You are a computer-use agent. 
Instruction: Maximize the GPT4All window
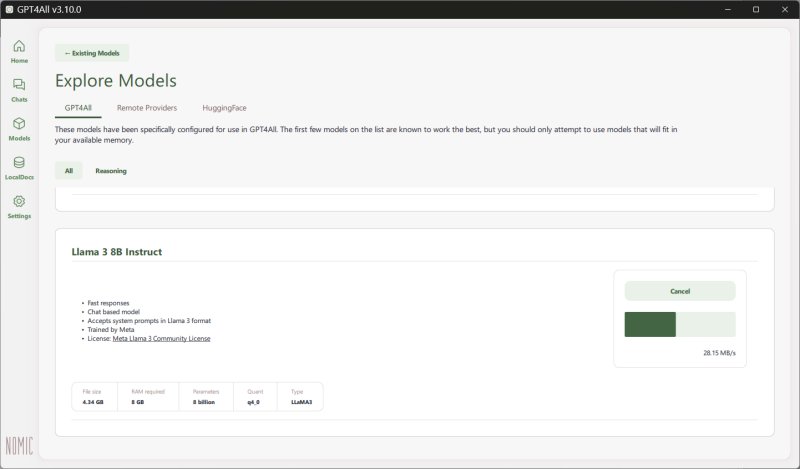(x=756, y=9)
